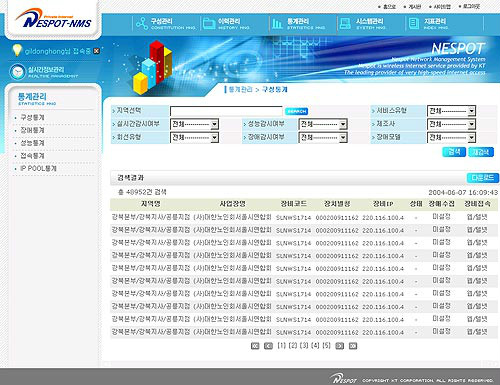Image resolution: width=500 pixels, height=385 pixels.
Task: Open the System Mng. computer icon
Action: [x=345, y=23]
